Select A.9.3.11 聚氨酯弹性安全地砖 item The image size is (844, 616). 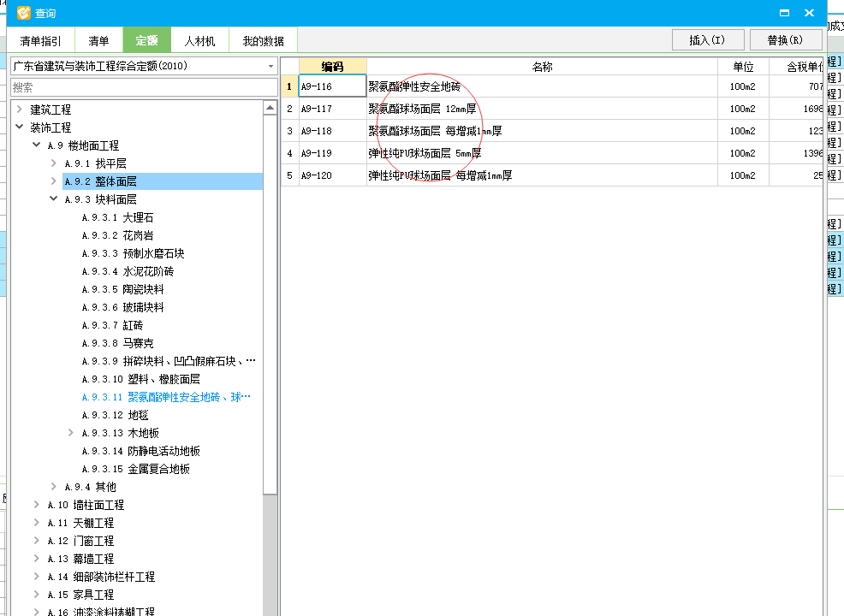[x=166, y=397]
